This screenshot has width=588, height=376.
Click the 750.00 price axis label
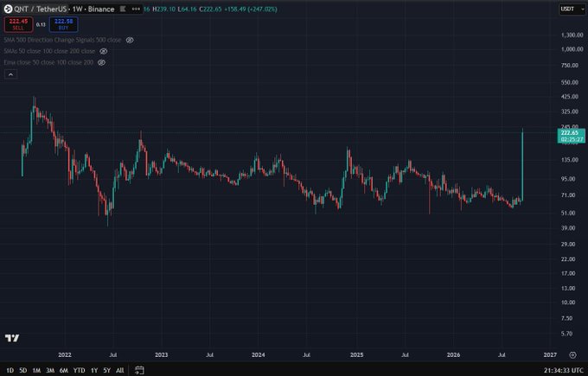coord(570,65)
